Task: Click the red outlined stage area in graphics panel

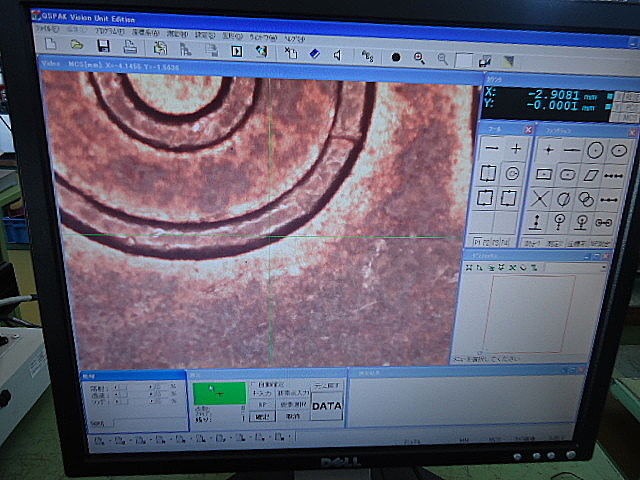Action: click(529, 313)
